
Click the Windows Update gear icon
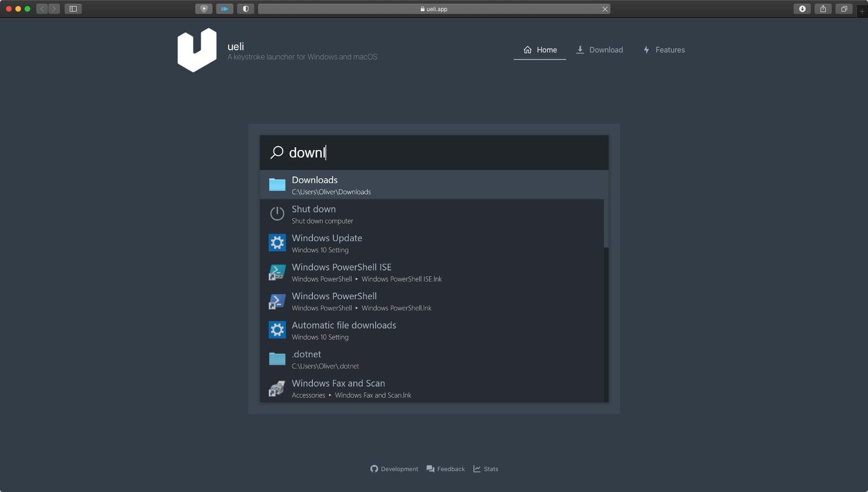(x=277, y=243)
